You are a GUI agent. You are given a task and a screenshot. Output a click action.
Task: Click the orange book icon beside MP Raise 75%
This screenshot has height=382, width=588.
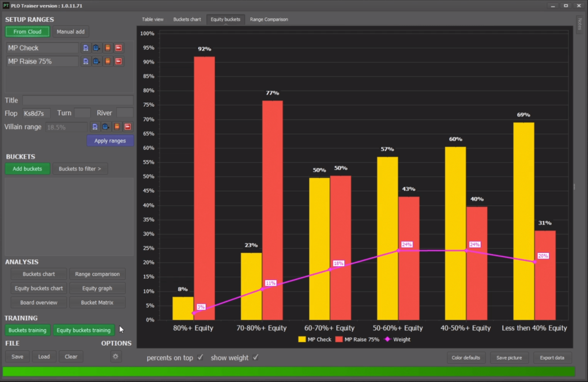(108, 61)
